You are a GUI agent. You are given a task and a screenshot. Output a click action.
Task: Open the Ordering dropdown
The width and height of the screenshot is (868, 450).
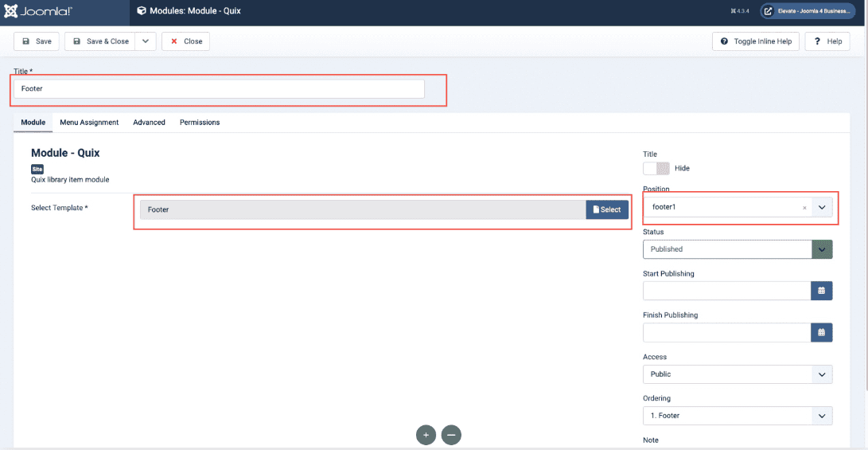point(737,416)
